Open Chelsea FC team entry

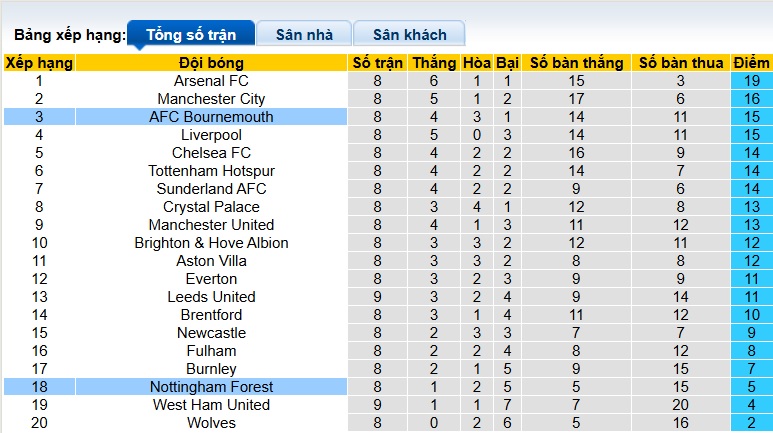211,153
